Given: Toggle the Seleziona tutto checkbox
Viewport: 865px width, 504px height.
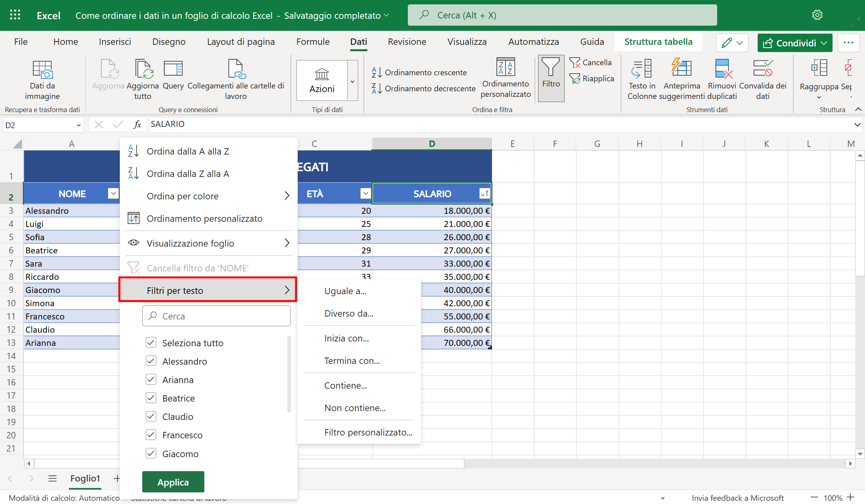Looking at the screenshot, I should tap(151, 343).
